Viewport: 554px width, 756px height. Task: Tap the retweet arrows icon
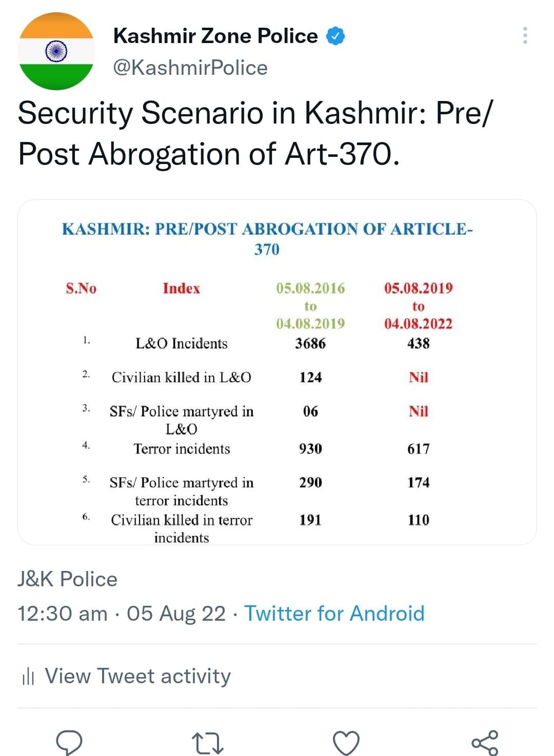[x=207, y=743]
